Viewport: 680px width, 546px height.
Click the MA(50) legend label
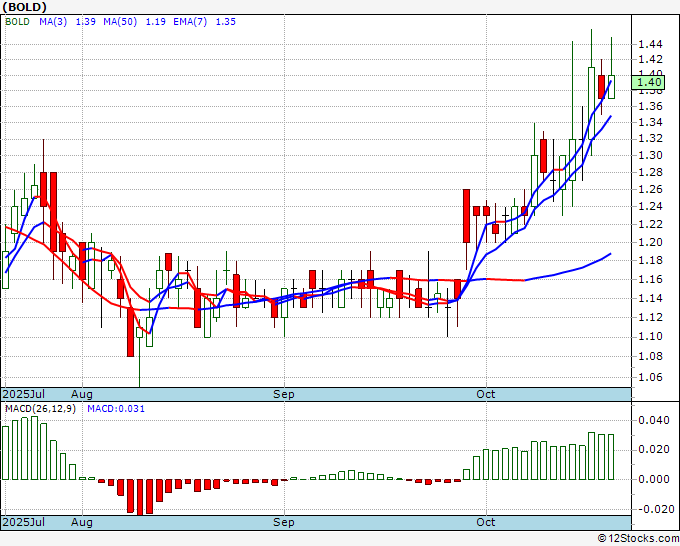(x=120, y=22)
